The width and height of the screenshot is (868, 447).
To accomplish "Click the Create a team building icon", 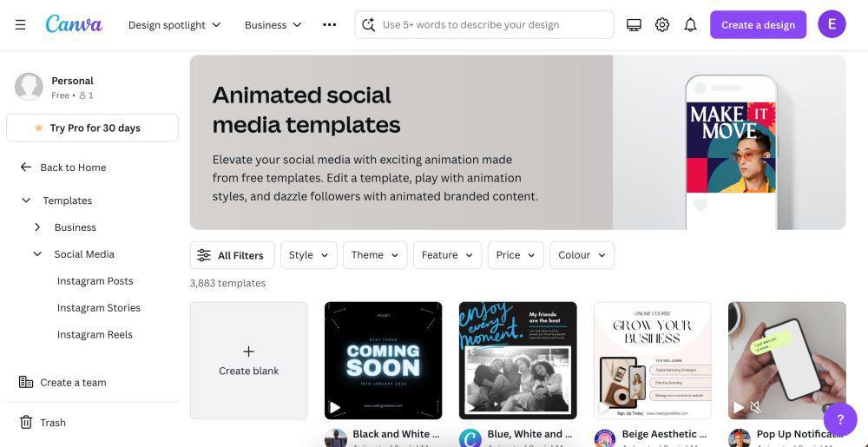I will click(26, 382).
